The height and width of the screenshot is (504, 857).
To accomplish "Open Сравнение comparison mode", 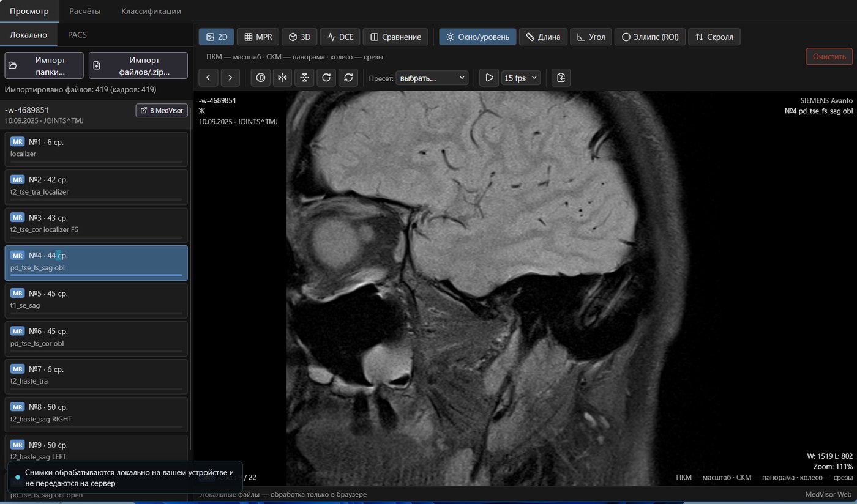I will coord(395,37).
